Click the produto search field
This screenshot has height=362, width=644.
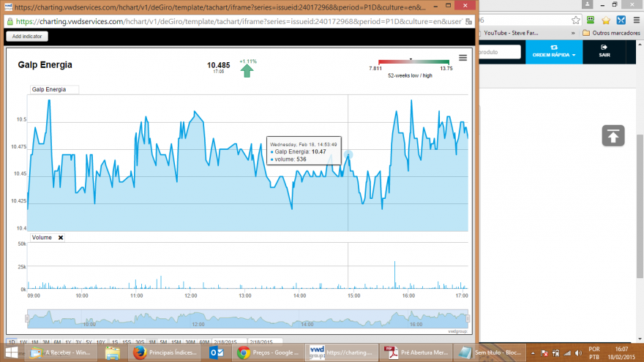[499, 52]
